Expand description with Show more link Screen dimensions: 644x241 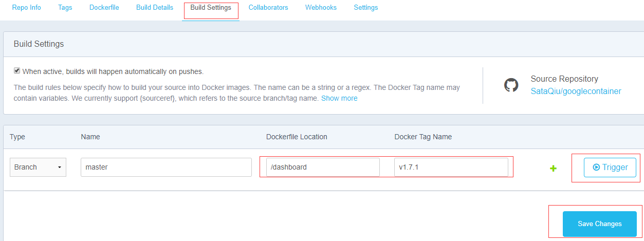[339, 98]
